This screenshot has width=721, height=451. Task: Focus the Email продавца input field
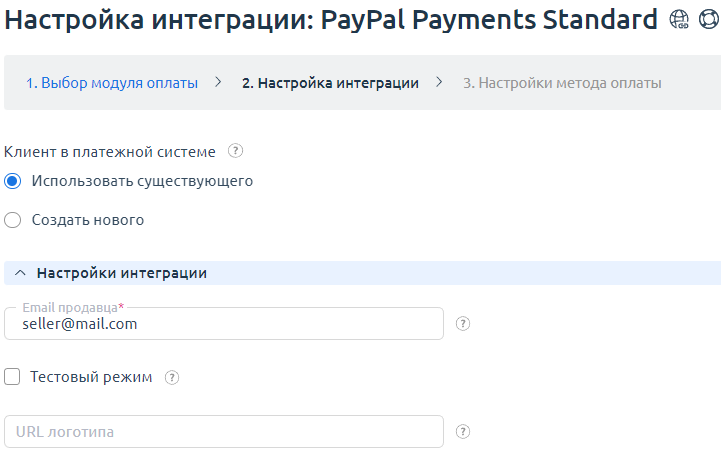click(224, 324)
